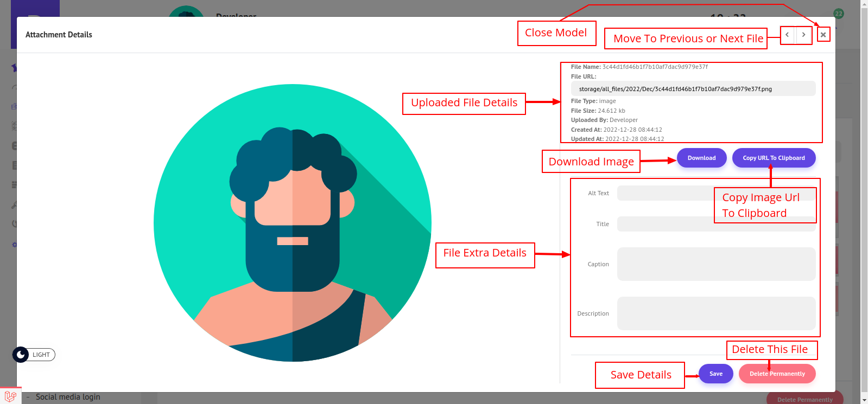Viewport: 868px width, 404px height.
Task: Click the avatar image preview
Action: click(x=293, y=223)
